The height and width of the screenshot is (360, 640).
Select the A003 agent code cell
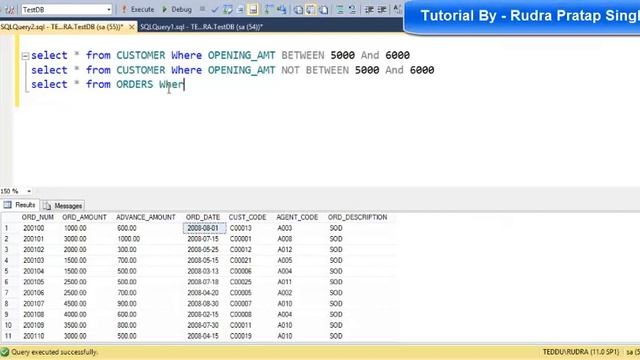(284, 228)
